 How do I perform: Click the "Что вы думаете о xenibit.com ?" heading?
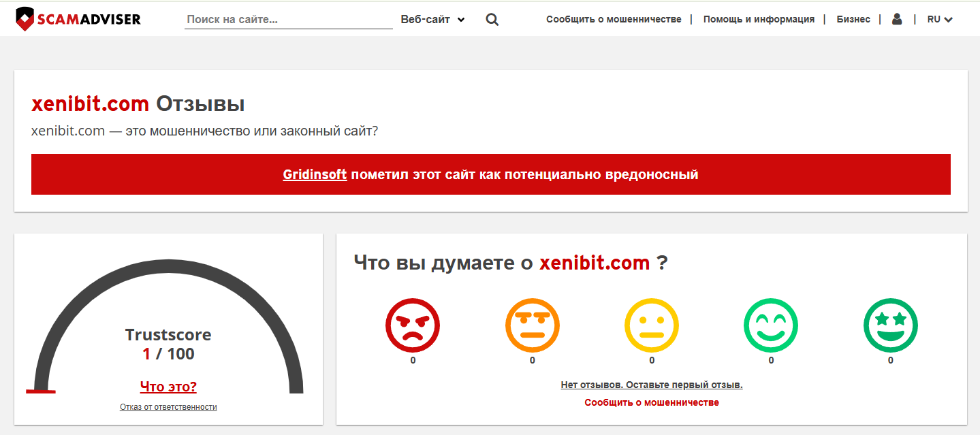click(511, 263)
